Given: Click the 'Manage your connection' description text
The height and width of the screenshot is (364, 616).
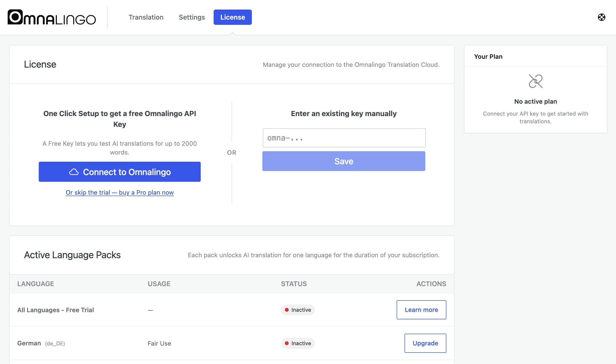Looking at the screenshot, I should (x=351, y=64).
